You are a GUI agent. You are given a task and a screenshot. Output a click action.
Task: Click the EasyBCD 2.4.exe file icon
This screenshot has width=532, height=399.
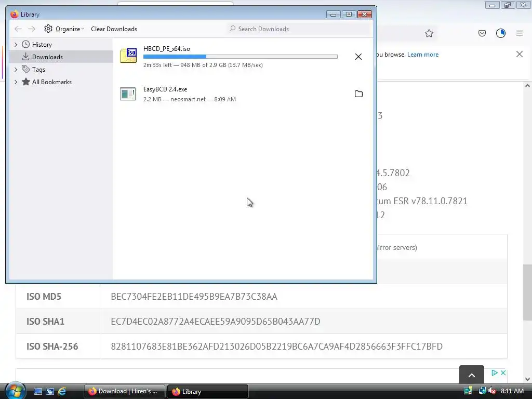pyautogui.click(x=128, y=94)
